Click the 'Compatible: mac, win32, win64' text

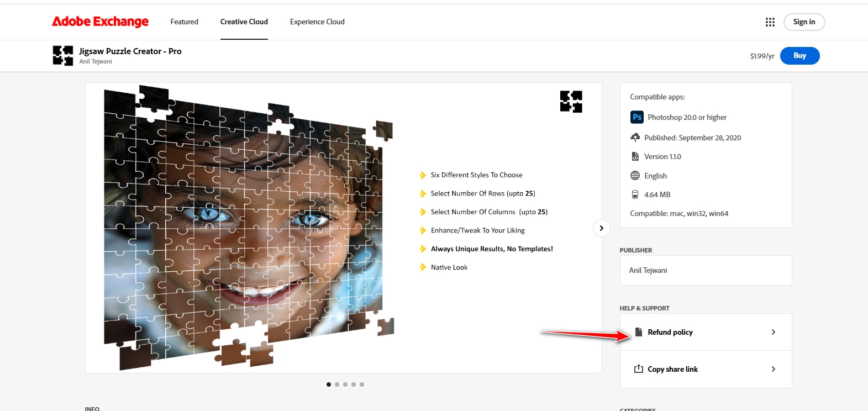pos(679,213)
